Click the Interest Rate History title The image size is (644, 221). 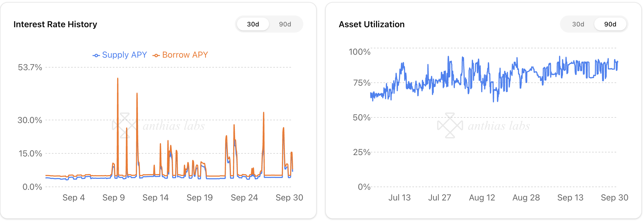click(55, 24)
